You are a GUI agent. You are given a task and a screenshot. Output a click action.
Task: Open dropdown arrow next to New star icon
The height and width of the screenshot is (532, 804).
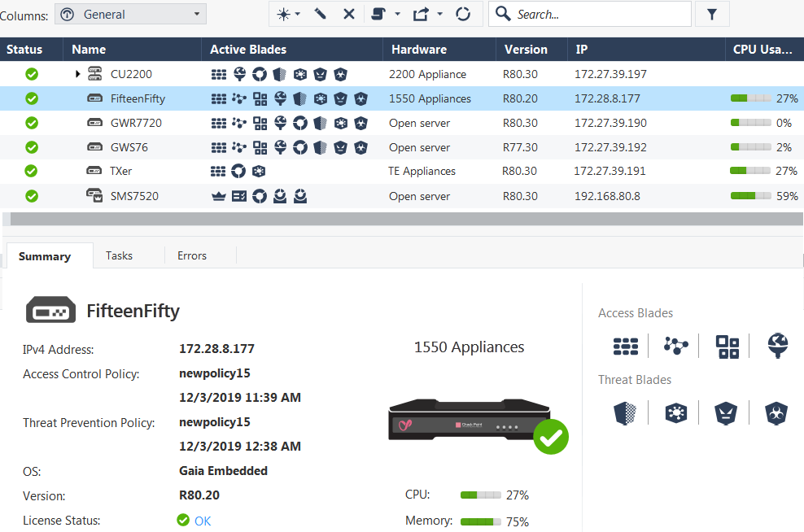coord(297,15)
